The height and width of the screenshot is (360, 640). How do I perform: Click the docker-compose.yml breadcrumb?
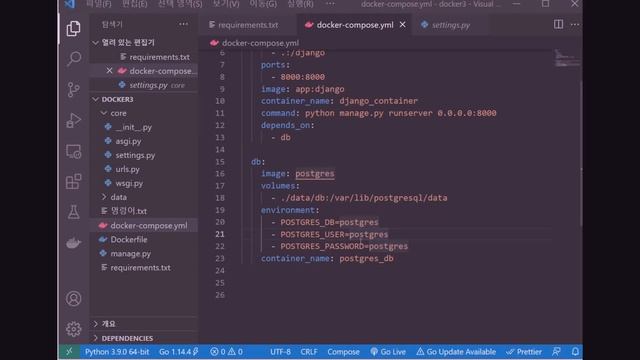255,43
